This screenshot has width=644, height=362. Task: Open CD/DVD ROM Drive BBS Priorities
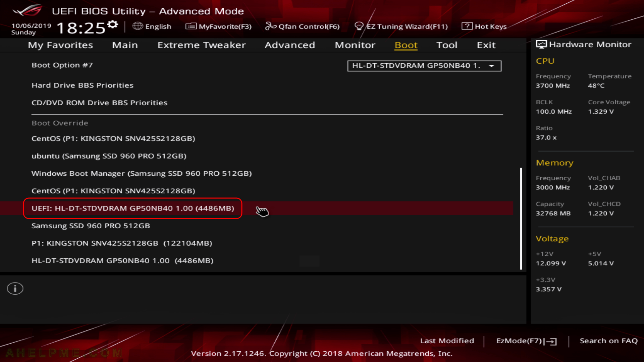coord(99,103)
